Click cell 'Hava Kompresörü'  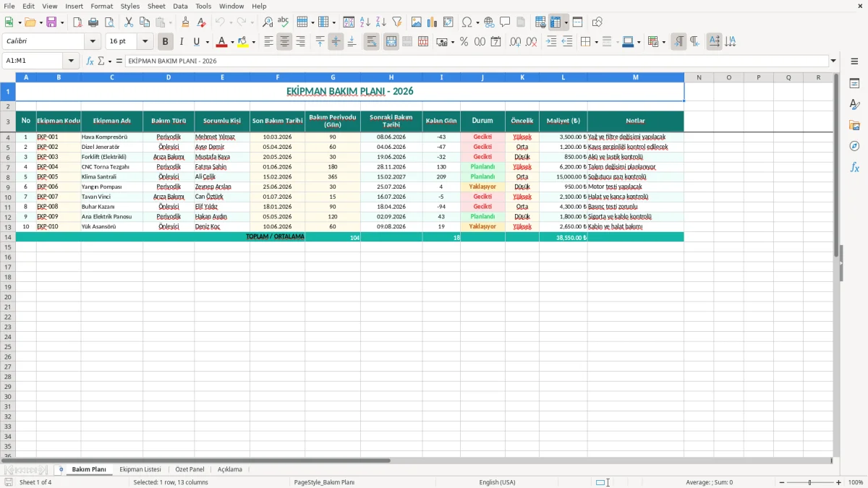[x=111, y=137]
